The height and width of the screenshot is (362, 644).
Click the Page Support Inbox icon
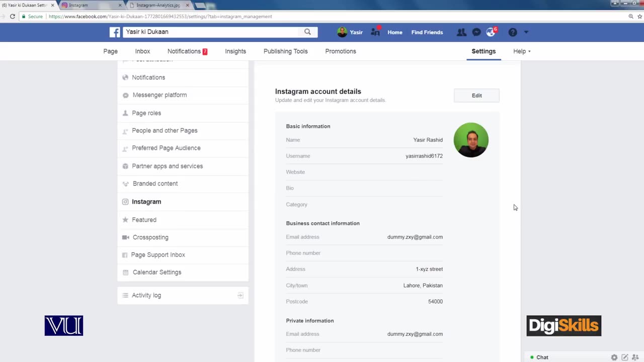click(125, 255)
